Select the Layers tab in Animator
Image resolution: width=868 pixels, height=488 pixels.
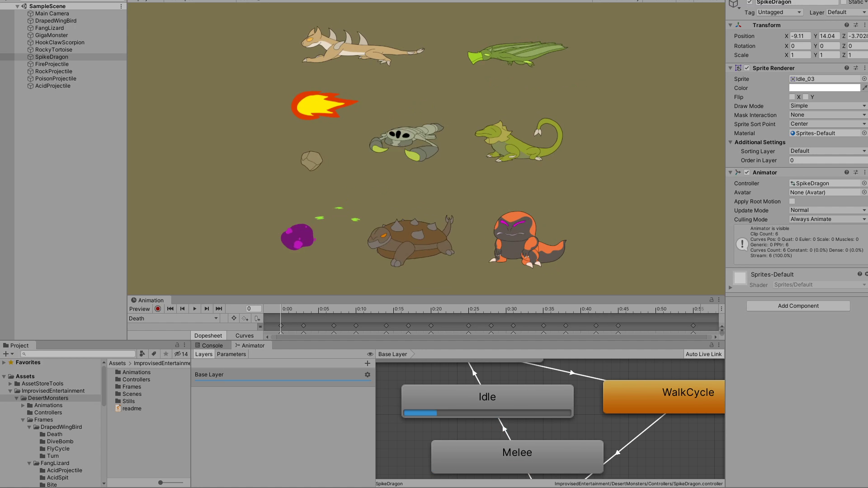pos(203,354)
